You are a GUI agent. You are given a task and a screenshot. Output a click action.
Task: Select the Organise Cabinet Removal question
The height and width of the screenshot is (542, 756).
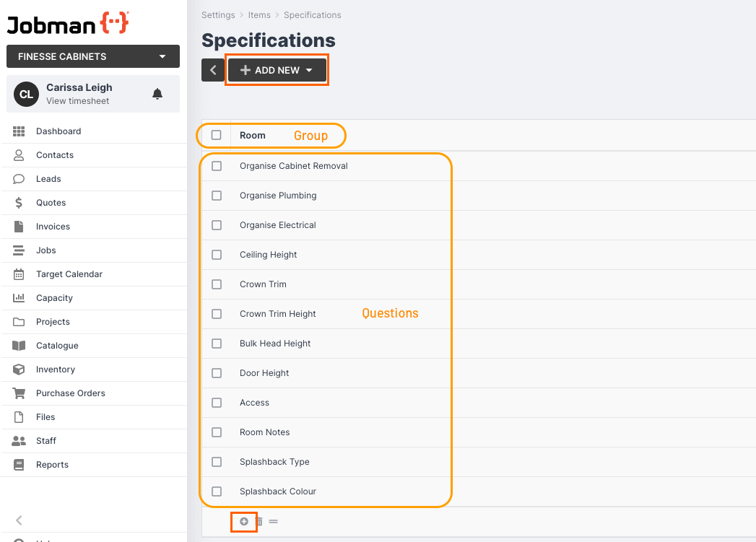pyautogui.click(x=294, y=166)
